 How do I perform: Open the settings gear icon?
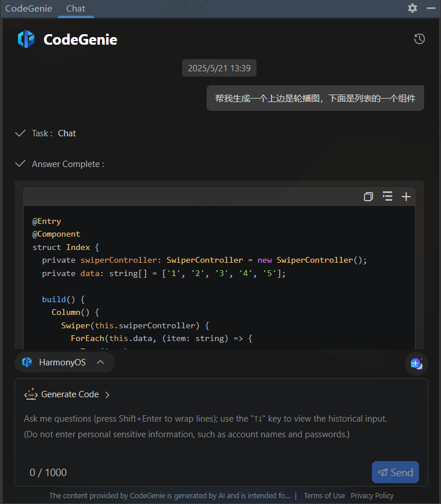pyautogui.click(x=413, y=8)
